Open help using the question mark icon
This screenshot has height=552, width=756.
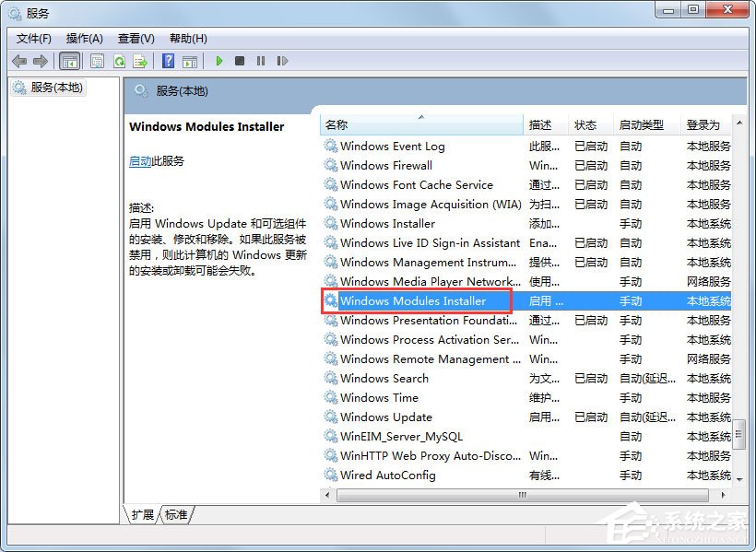pos(168,61)
